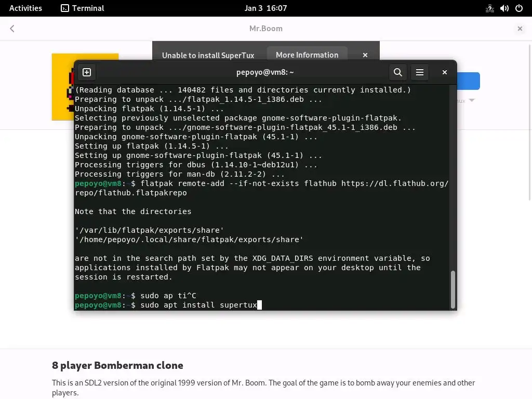532x399 pixels.
Task: Click the '/home/pepoyo/.local/share/flatpak/exports/share' path
Action: [189, 240]
